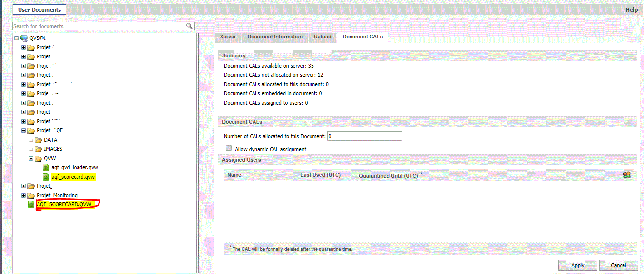The image size is (644, 274).
Task: Click the search magnifier icon
Action: [x=189, y=26]
